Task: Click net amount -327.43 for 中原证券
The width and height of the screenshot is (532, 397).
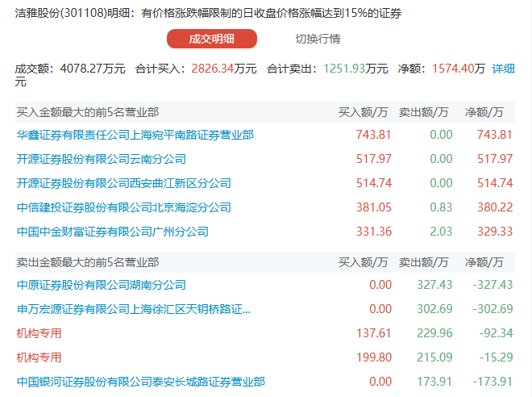Action: click(x=493, y=285)
